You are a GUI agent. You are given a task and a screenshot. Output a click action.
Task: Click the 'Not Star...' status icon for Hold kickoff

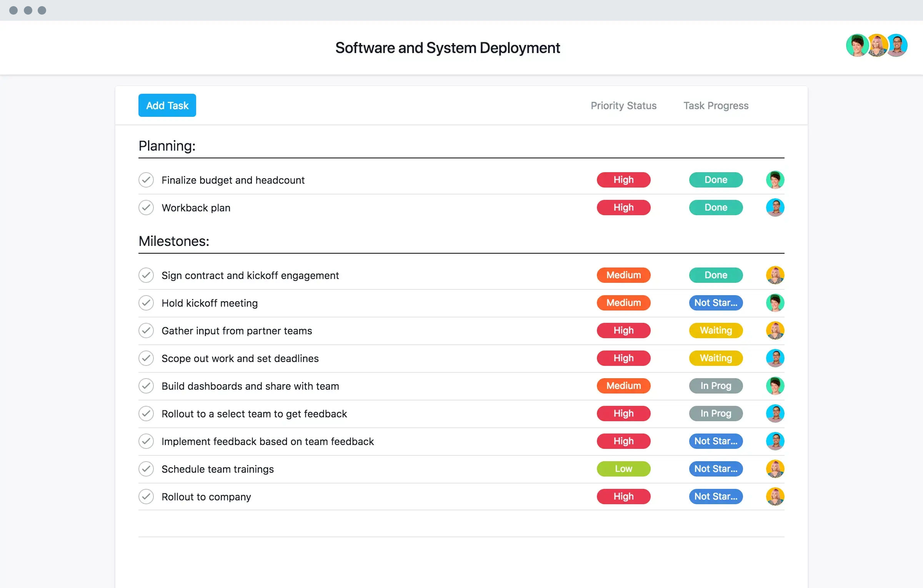point(715,302)
